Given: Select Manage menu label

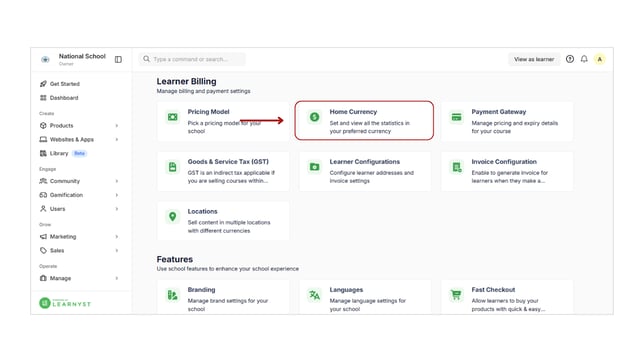Looking at the screenshot, I should pos(60,278).
